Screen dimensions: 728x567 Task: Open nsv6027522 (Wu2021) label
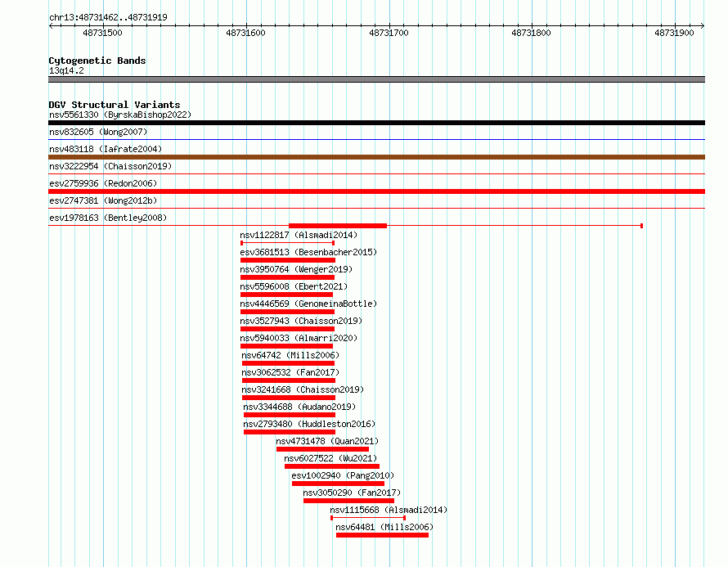click(x=330, y=458)
